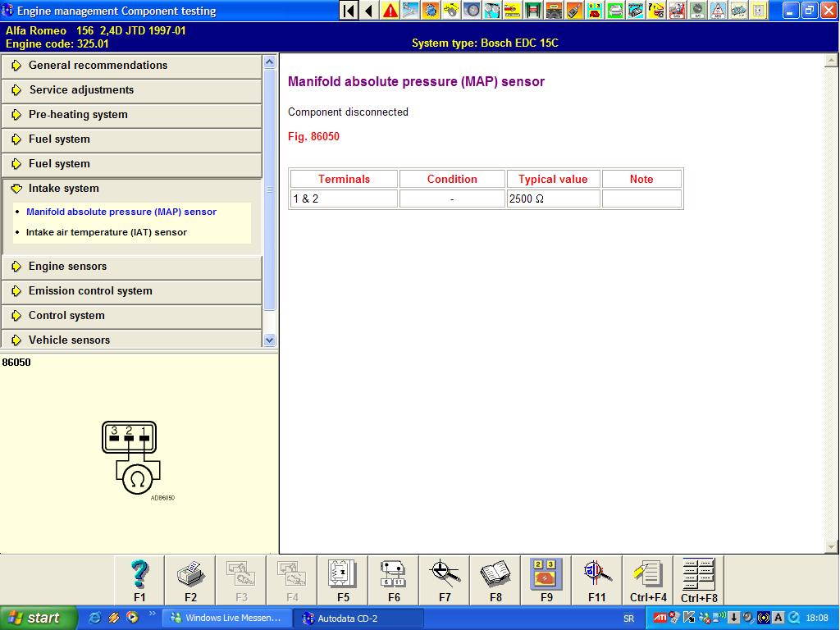This screenshot has width=840, height=630.
Task: Open the Ctrl+F8 table list icon
Action: point(699,581)
